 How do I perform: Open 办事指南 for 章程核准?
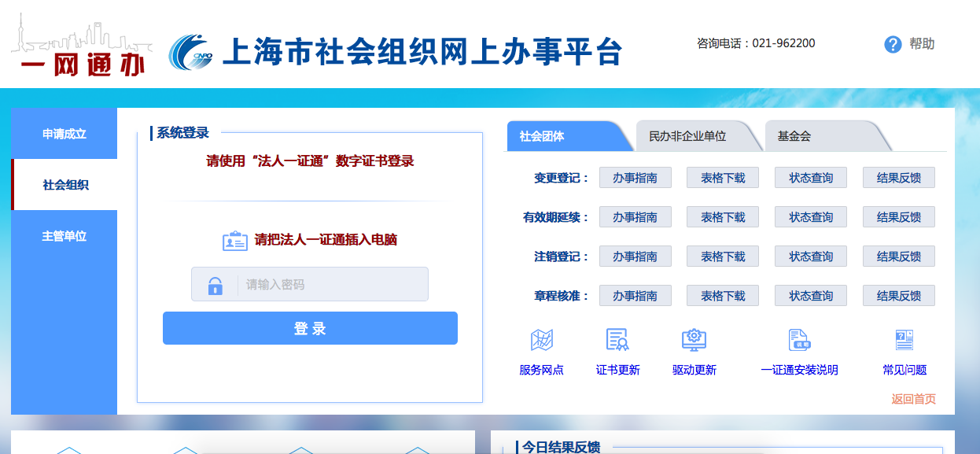point(636,296)
